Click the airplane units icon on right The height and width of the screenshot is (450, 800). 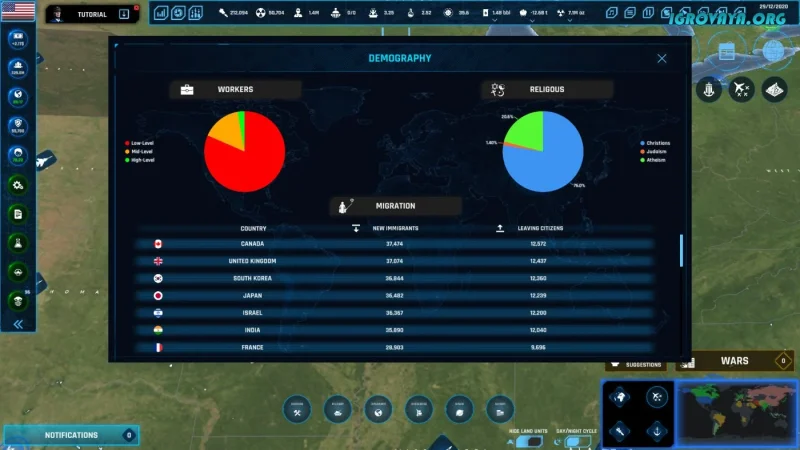point(741,90)
